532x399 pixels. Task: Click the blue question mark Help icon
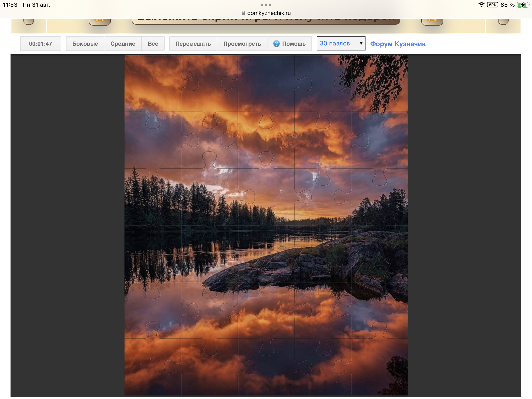point(276,44)
